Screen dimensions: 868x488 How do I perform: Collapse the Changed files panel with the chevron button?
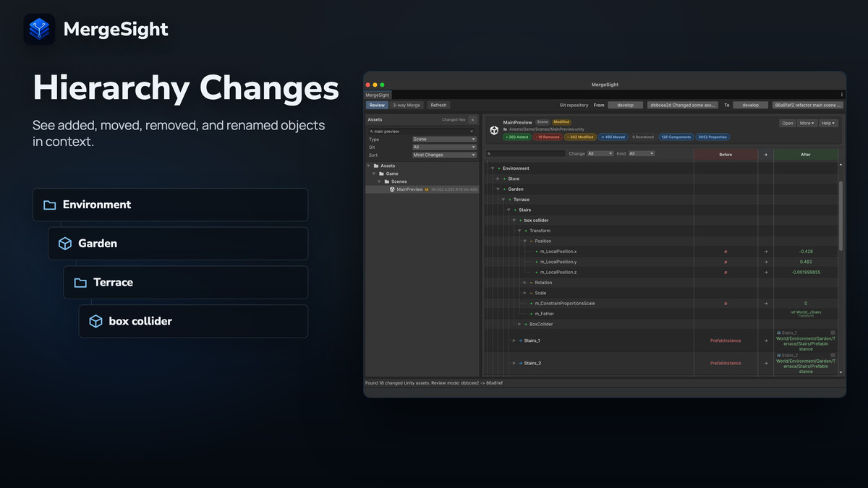[473, 119]
